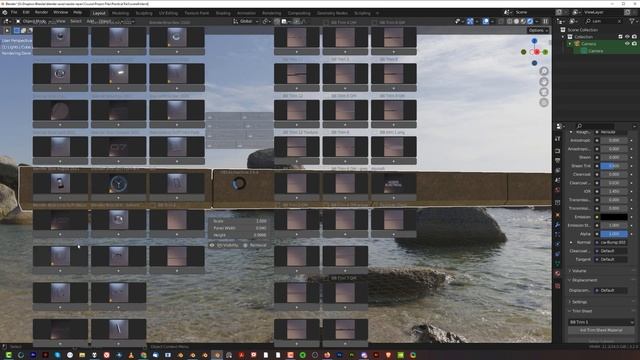Collapse the Collection tree row

click(564, 37)
